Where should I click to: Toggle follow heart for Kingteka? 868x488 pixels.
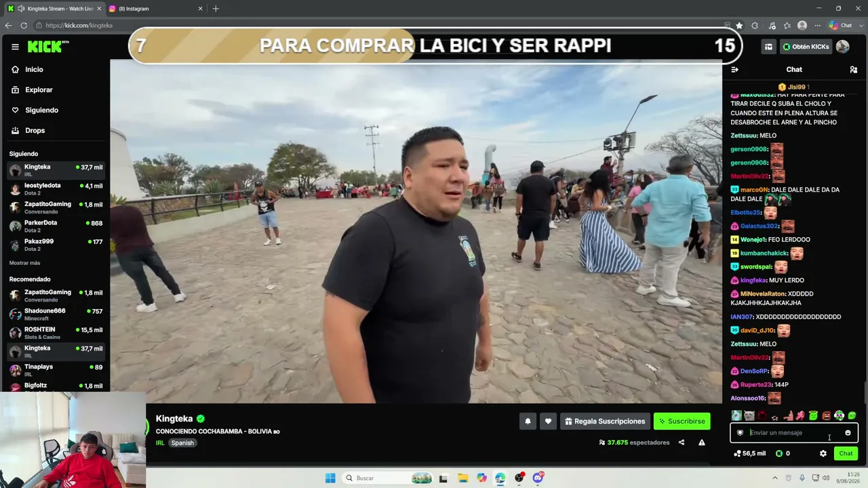coord(548,421)
